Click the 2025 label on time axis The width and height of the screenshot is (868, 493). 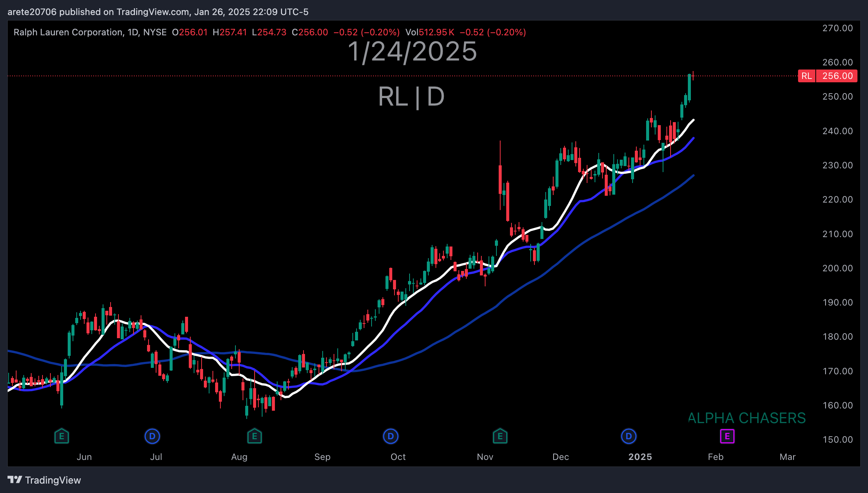(640, 457)
